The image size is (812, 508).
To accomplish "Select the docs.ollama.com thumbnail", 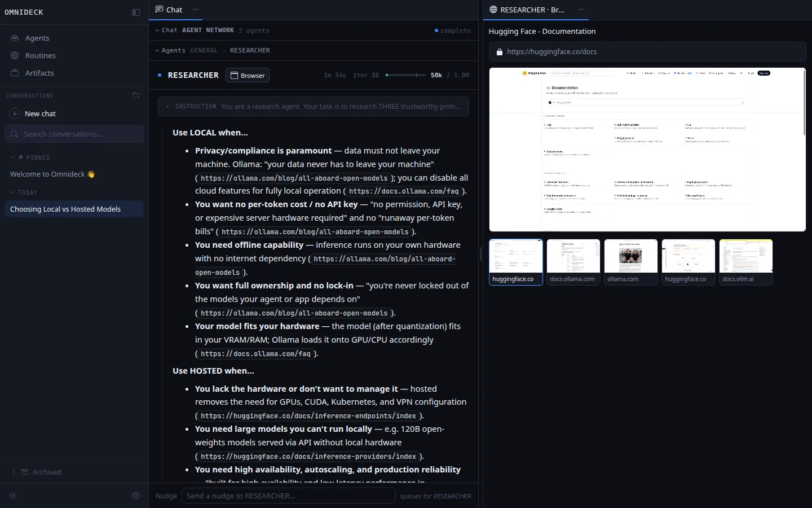I will [x=573, y=262].
